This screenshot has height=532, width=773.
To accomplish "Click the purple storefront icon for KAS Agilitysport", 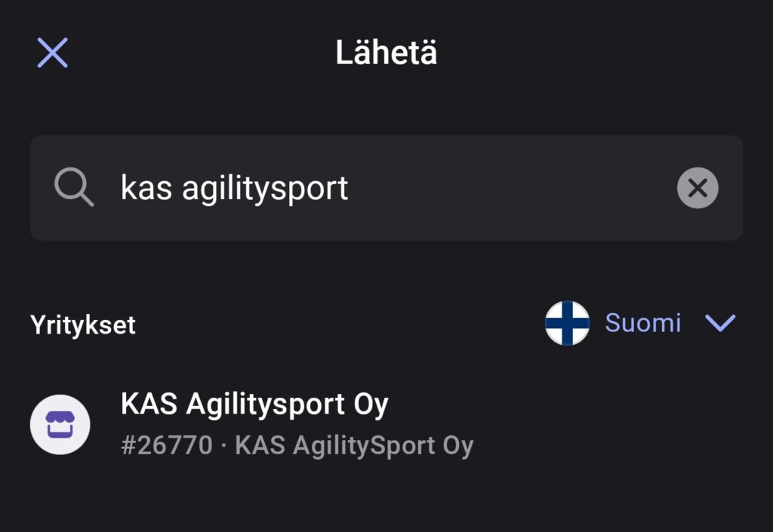I will click(60, 424).
